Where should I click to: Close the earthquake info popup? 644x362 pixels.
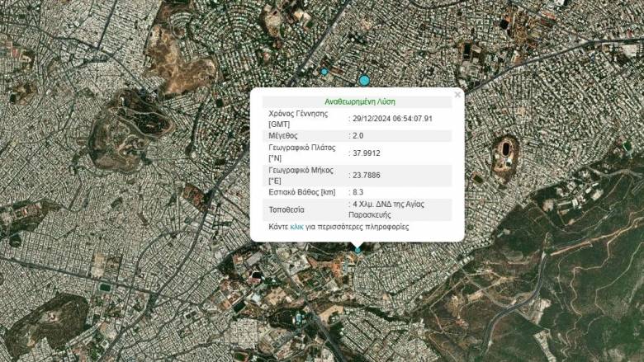[457, 95]
